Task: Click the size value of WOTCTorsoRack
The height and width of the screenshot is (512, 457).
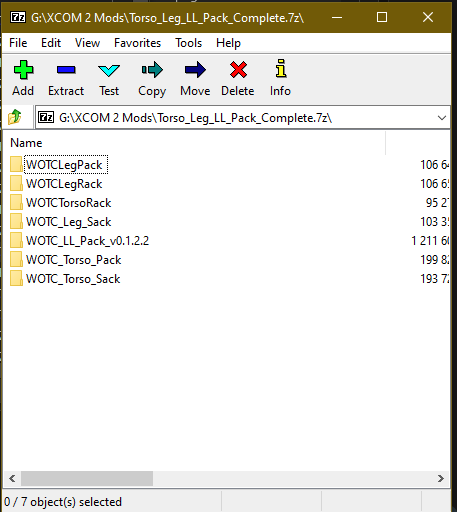Action: [x=438, y=203]
